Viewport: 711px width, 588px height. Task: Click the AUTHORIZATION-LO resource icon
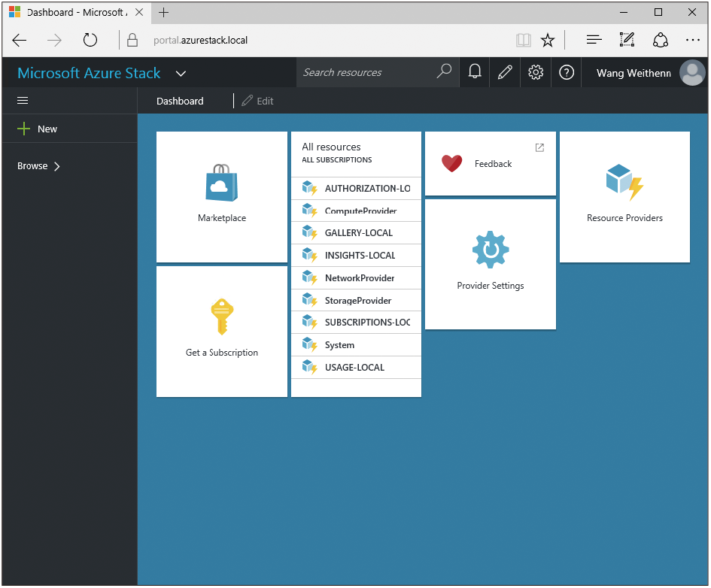coord(309,188)
